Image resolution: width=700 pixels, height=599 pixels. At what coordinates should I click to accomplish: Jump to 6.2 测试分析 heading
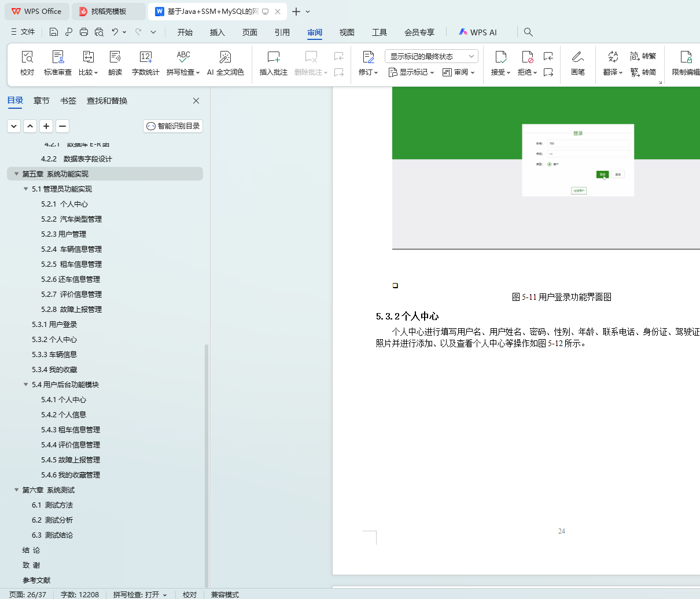[52, 520]
